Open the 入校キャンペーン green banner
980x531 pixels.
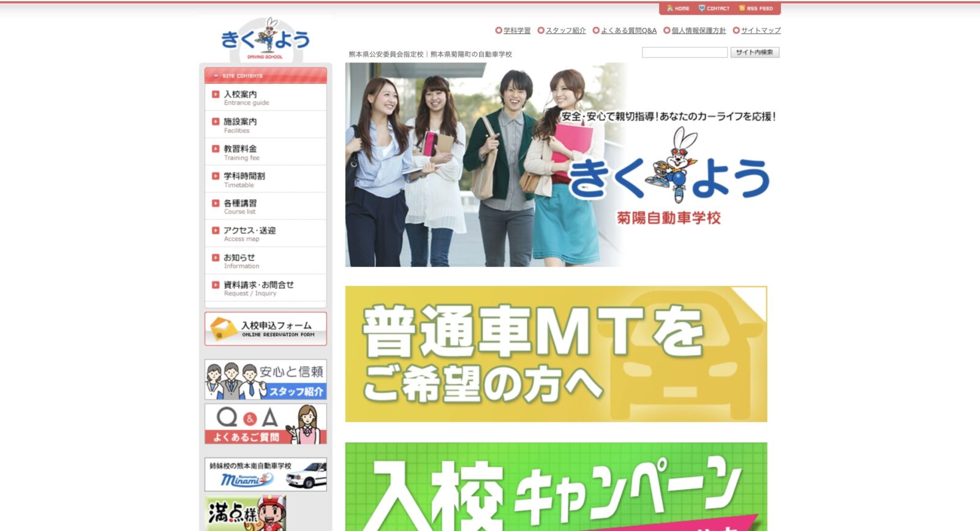pos(556,487)
